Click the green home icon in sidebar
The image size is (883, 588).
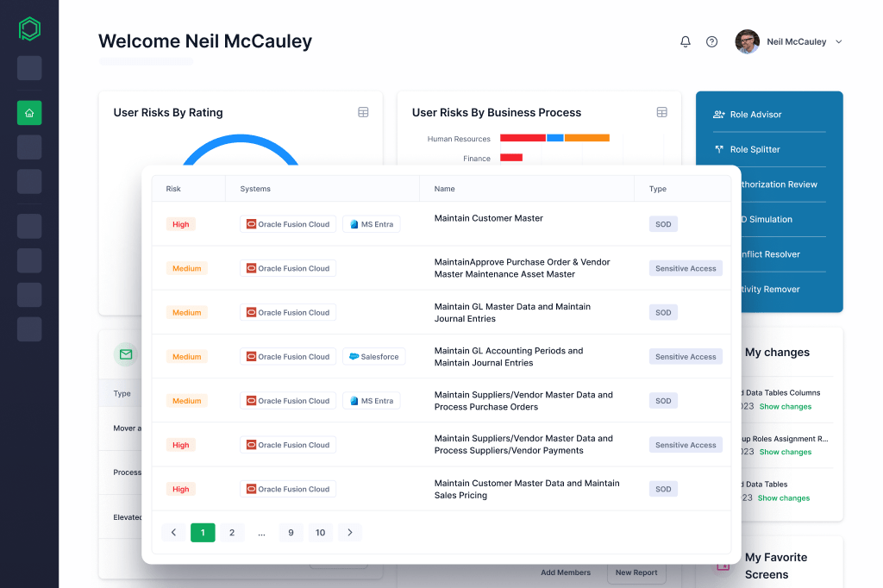(29, 113)
